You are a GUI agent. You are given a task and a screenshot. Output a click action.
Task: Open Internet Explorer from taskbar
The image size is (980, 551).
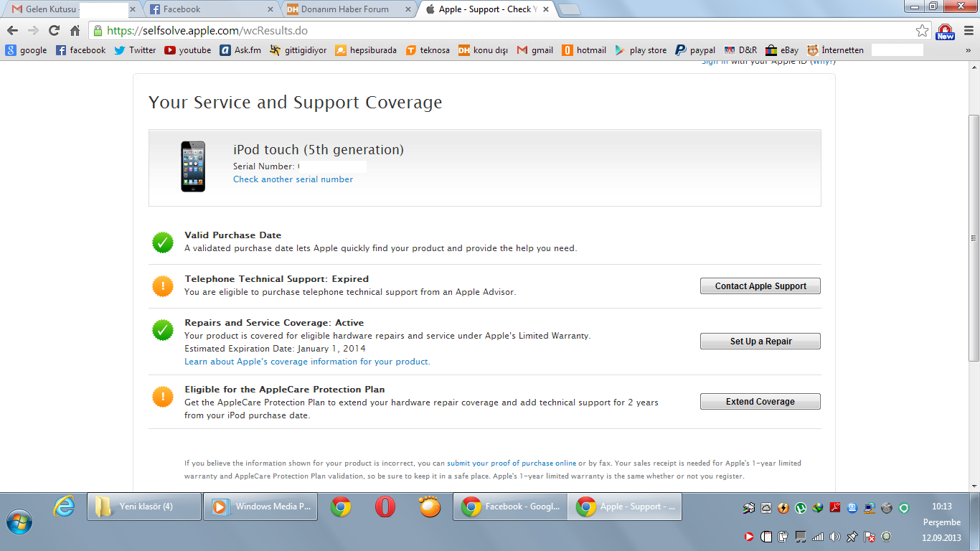[64, 507]
